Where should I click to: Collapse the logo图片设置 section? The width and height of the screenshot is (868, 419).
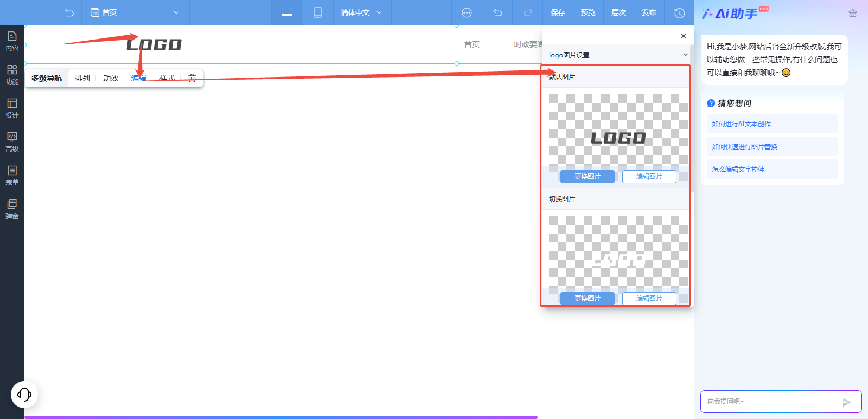click(x=685, y=55)
